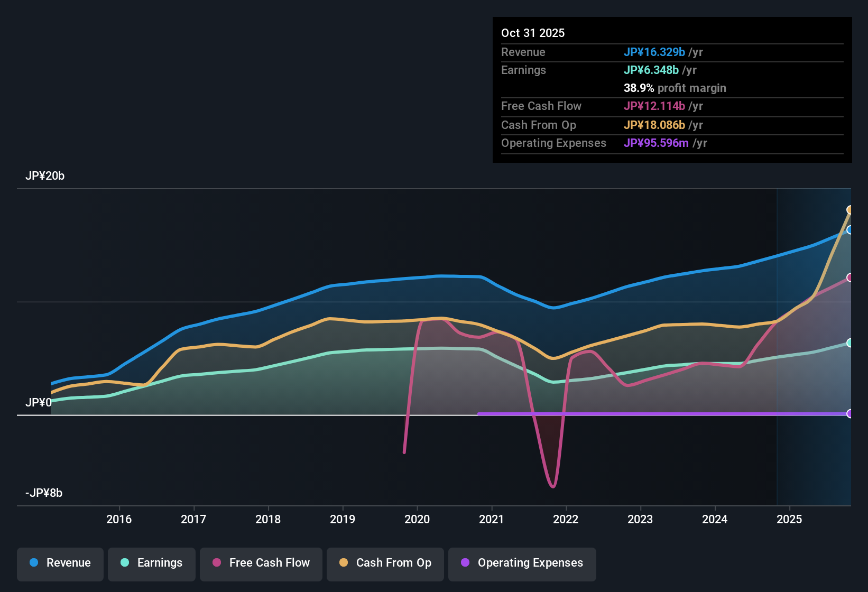Viewport: 868px width, 592px height.
Task: Click the blue Revenue legend dot
Action: pyautogui.click(x=33, y=563)
